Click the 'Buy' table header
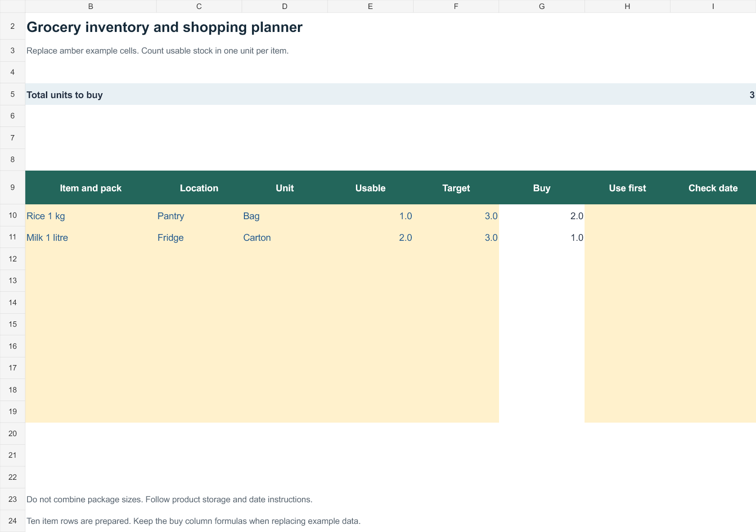 [x=542, y=188]
